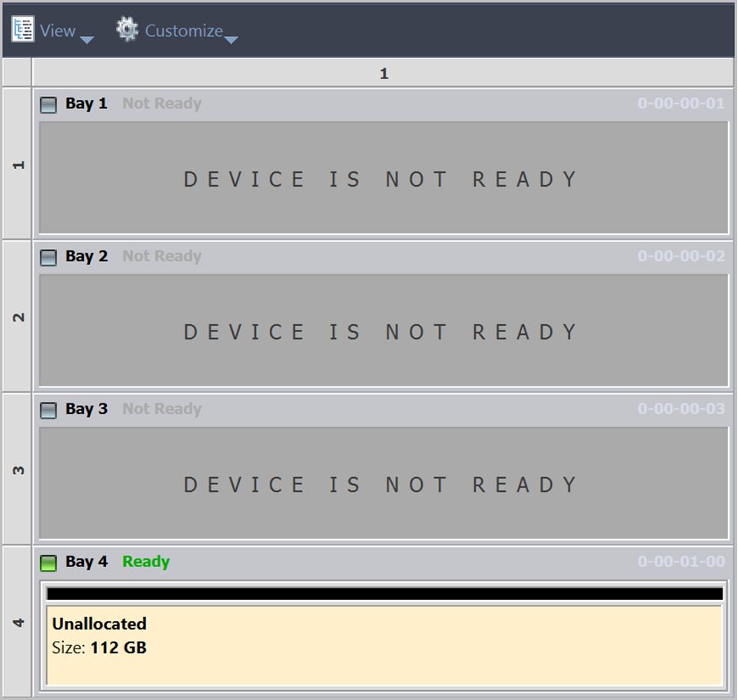The height and width of the screenshot is (700, 738).
Task: Click the Bay 1 'Device is not ready' panel
Action: pos(383,178)
